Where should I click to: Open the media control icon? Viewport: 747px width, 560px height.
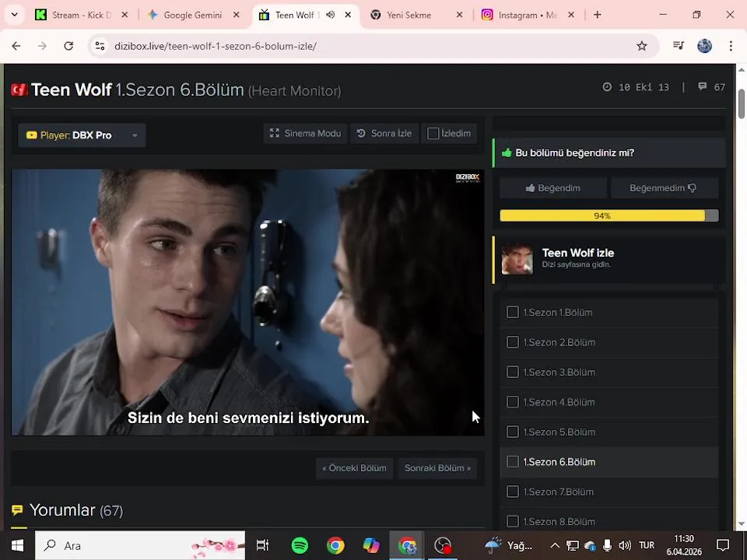(678, 46)
